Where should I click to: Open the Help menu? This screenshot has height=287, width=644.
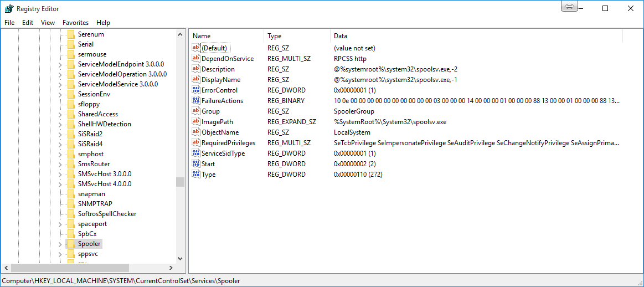coord(103,23)
